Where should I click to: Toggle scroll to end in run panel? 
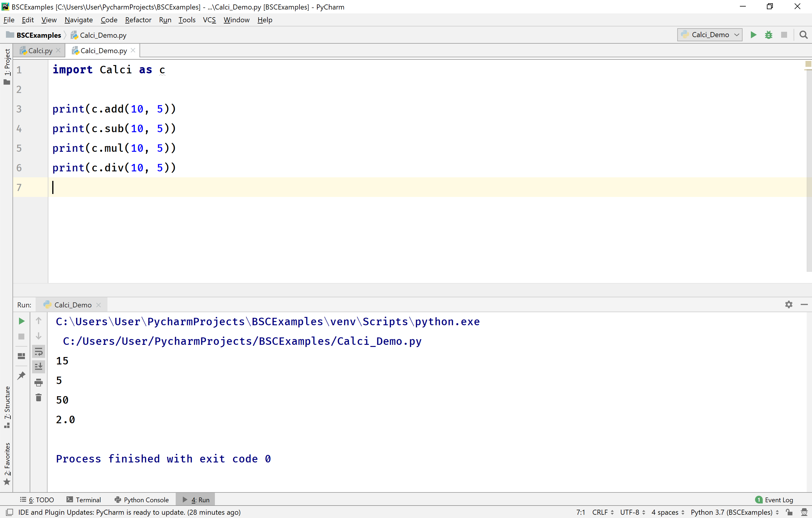39,367
